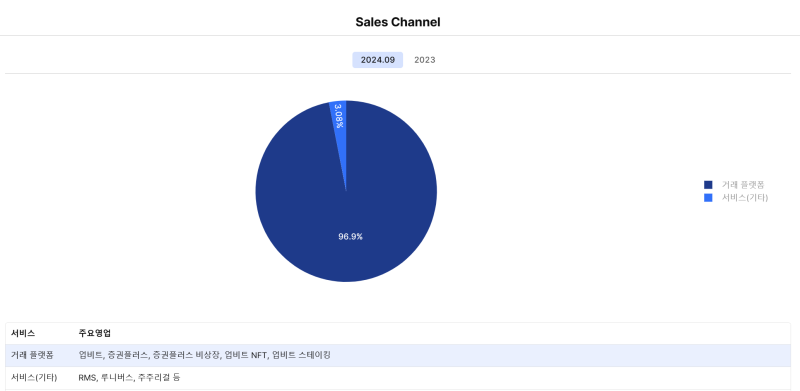The image size is (800, 391).
Task: Click the 주요영업 column header
Action: pos(94,333)
